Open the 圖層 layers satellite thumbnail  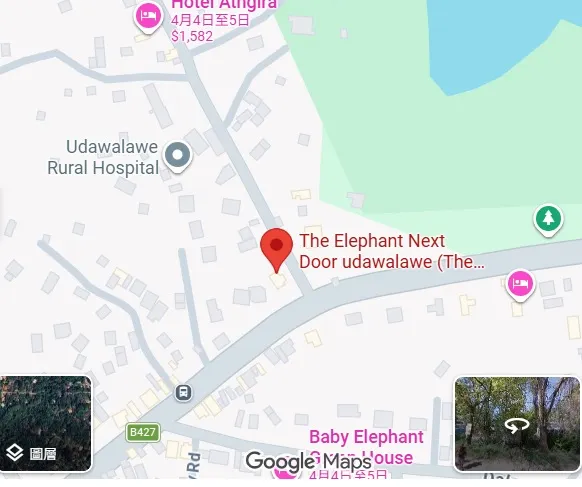[45, 423]
